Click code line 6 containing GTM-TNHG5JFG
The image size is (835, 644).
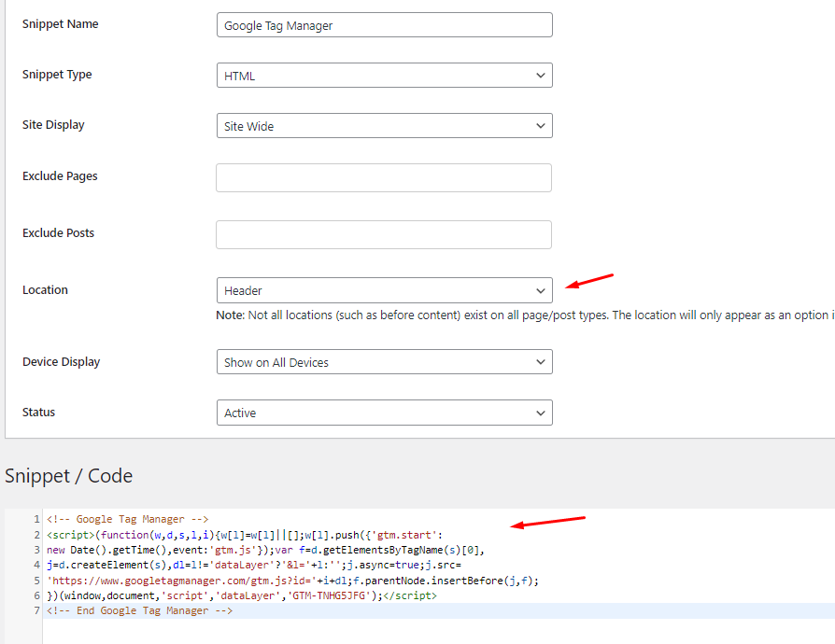point(242,595)
